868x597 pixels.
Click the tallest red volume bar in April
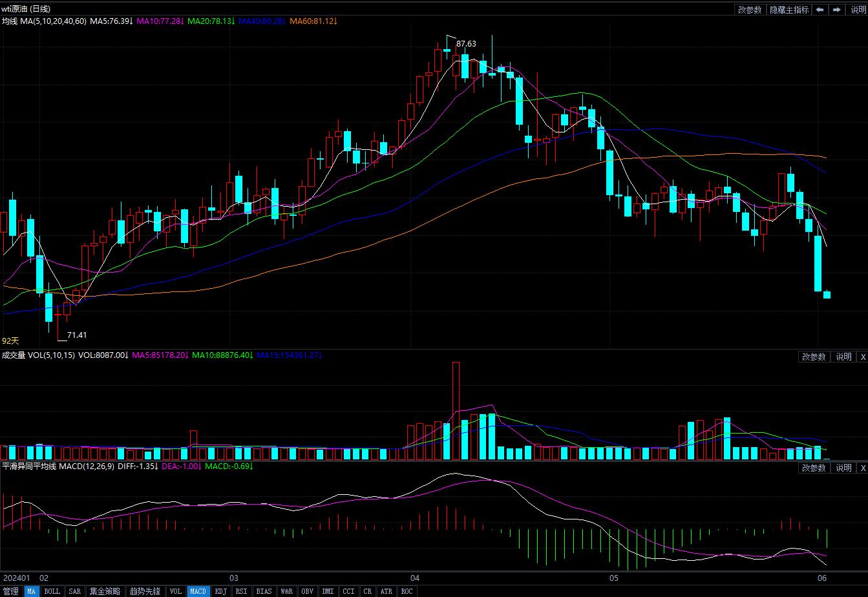point(456,410)
